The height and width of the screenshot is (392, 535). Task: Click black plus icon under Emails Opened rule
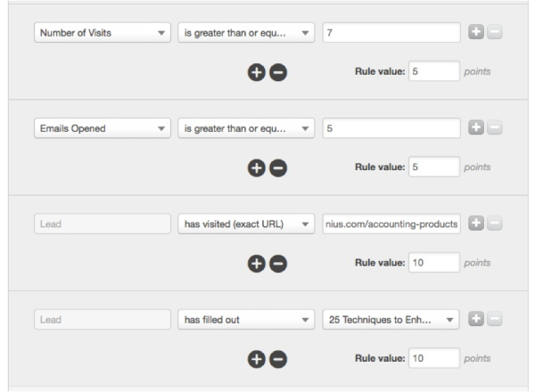point(257,168)
